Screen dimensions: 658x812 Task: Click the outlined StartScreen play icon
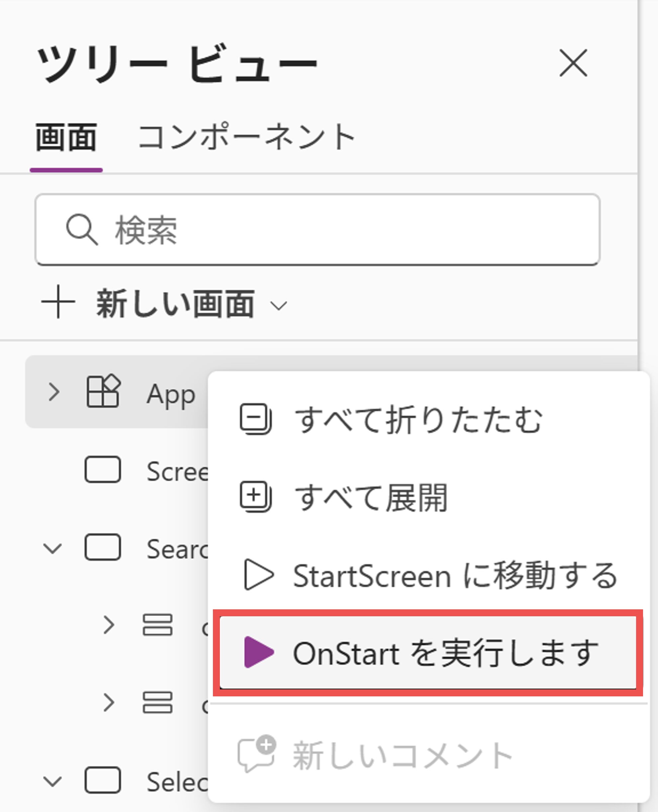pyautogui.click(x=258, y=575)
